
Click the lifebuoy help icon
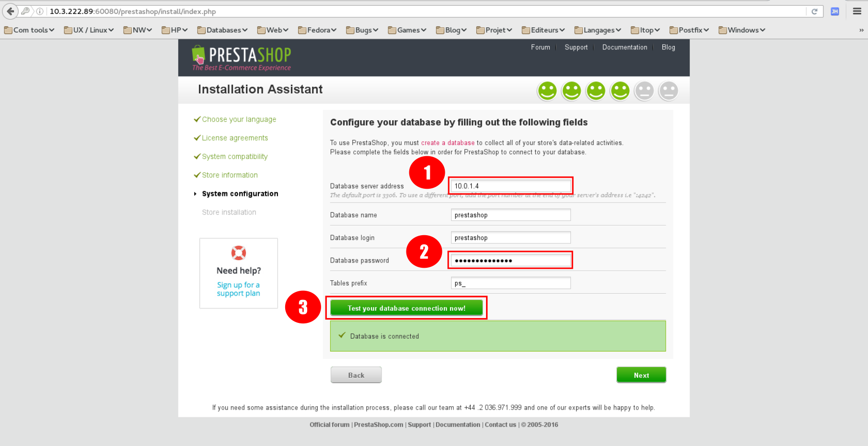pos(239,252)
